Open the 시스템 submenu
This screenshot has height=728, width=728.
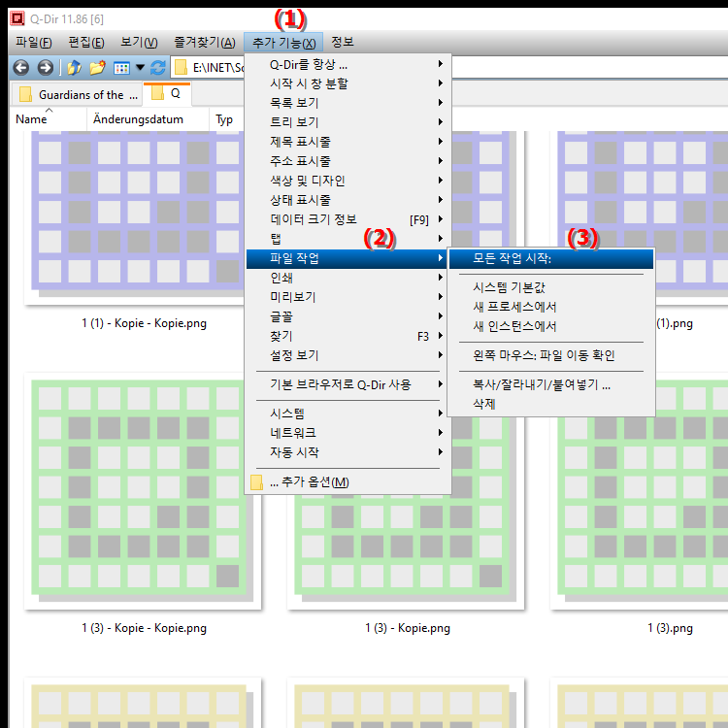[x=347, y=414]
